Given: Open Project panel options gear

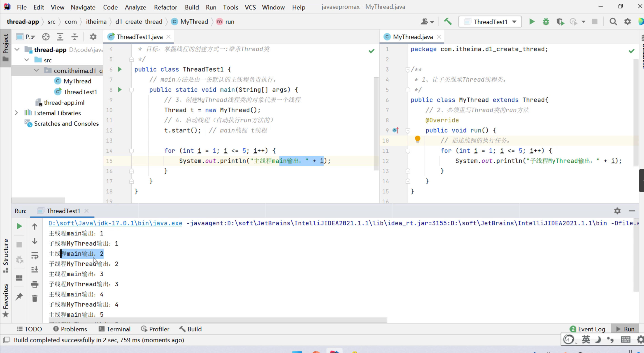Looking at the screenshot, I should click(x=93, y=37).
